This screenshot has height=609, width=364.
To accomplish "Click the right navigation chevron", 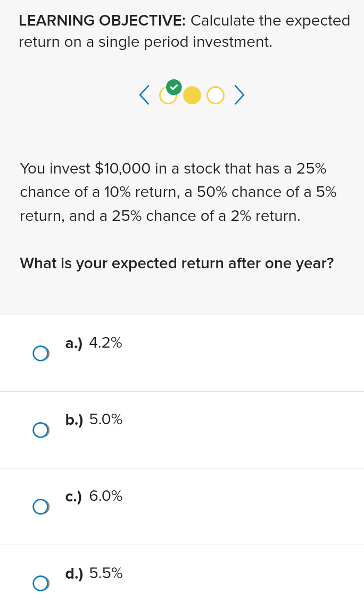I will pos(239,95).
